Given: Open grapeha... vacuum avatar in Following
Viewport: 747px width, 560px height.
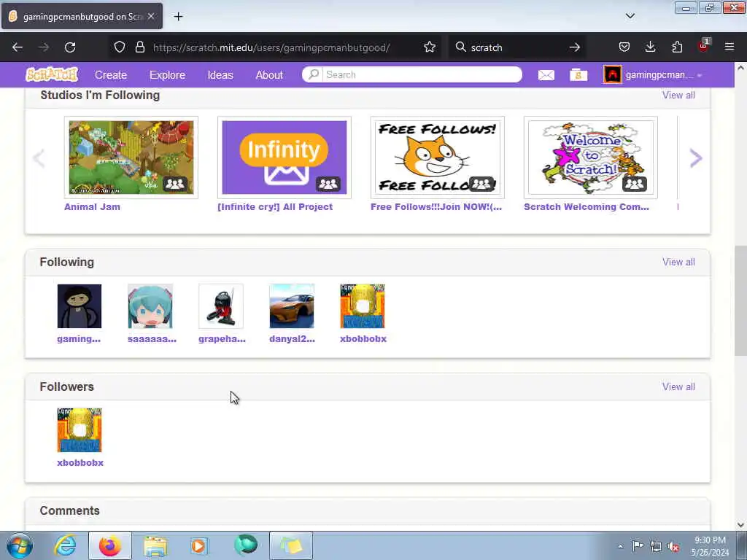Looking at the screenshot, I should (220, 306).
